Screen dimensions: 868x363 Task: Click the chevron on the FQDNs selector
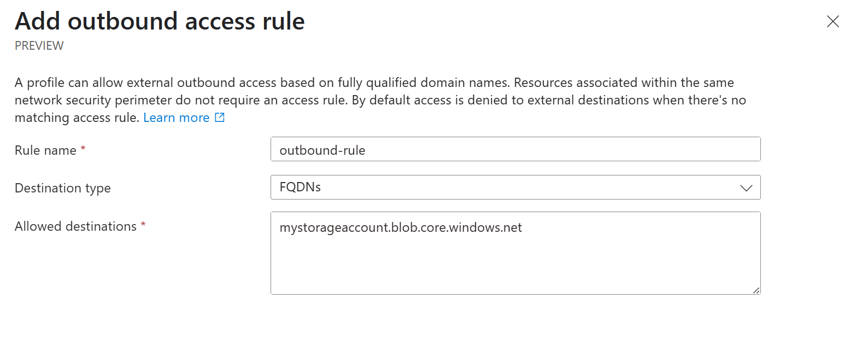tap(746, 187)
